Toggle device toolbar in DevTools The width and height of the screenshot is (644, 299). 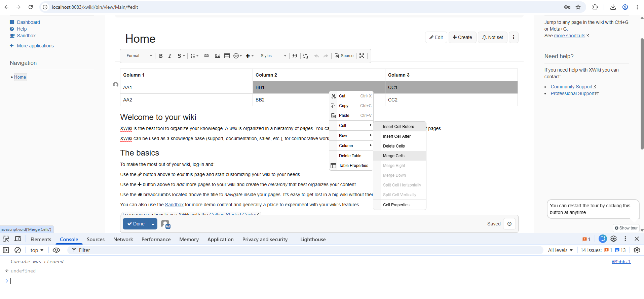pyautogui.click(x=18, y=239)
